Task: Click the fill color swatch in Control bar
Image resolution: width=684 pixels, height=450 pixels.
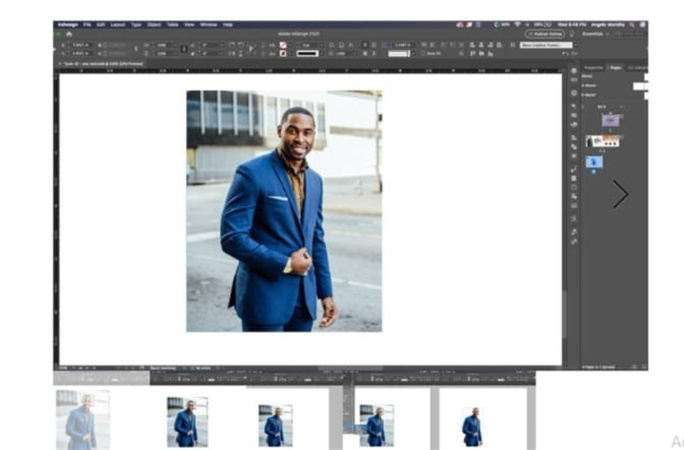Action: coord(284,45)
